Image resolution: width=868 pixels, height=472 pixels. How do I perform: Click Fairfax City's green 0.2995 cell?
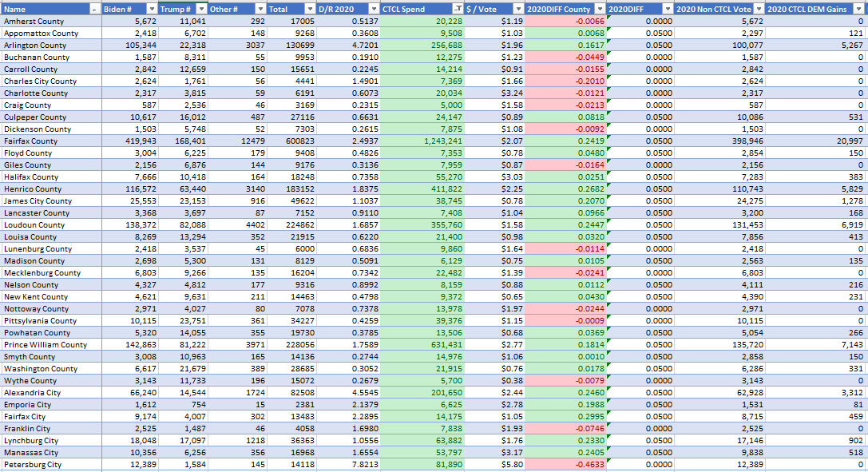click(565, 417)
